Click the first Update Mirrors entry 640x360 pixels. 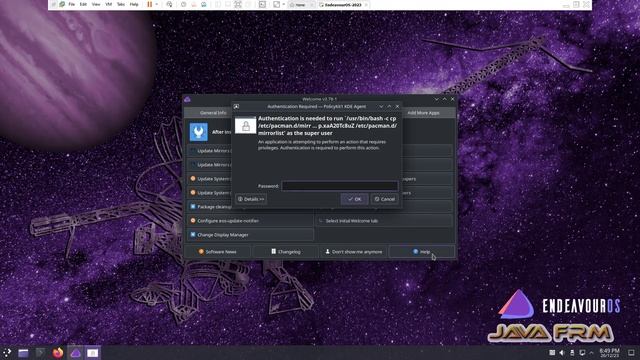[x=209, y=151]
